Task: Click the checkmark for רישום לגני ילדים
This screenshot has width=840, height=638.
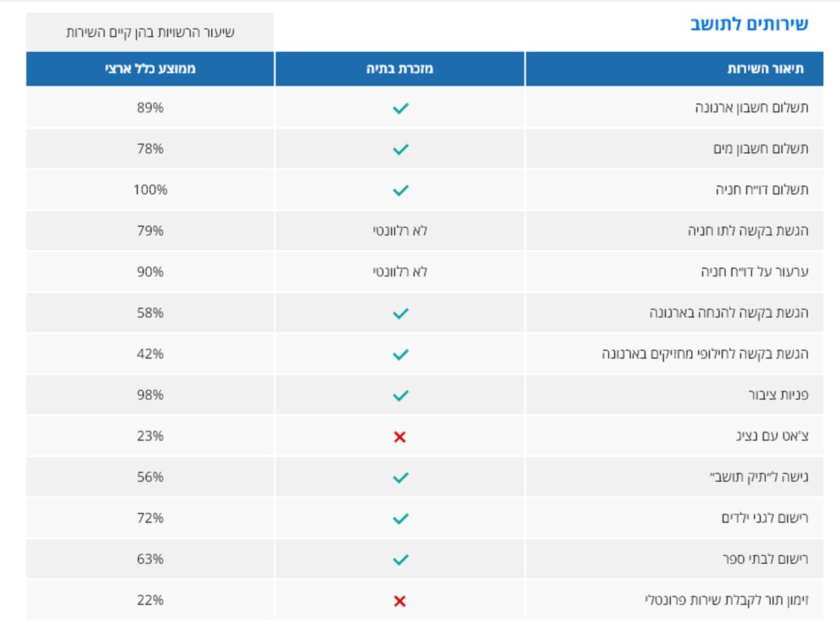Action: point(400,519)
